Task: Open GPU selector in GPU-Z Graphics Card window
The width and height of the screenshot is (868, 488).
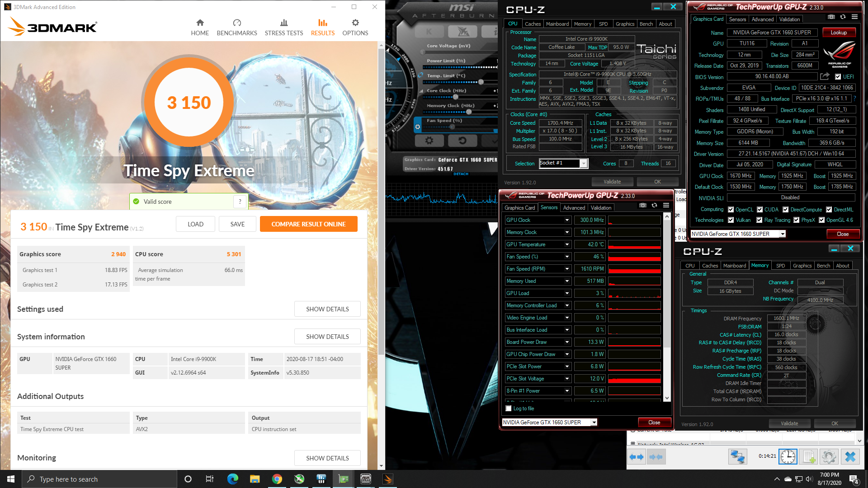Action: tap(738, 234)
